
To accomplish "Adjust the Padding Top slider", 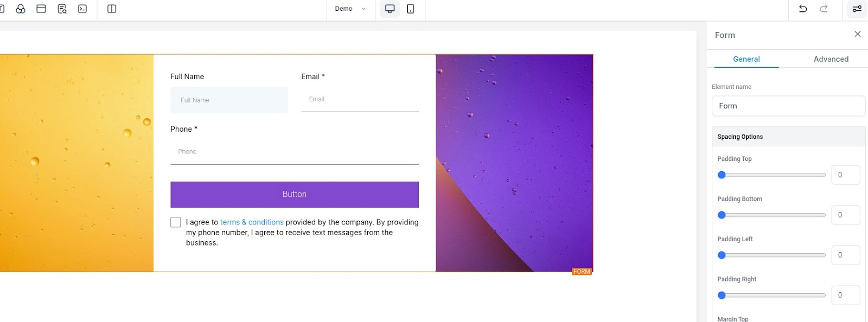I will click(x=771, y=175).
